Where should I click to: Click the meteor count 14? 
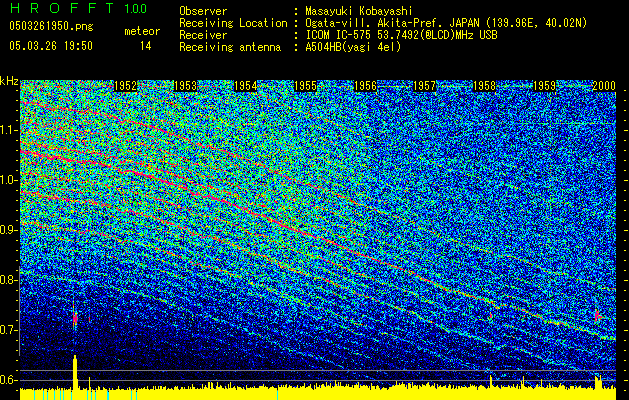tap(146, 46)
